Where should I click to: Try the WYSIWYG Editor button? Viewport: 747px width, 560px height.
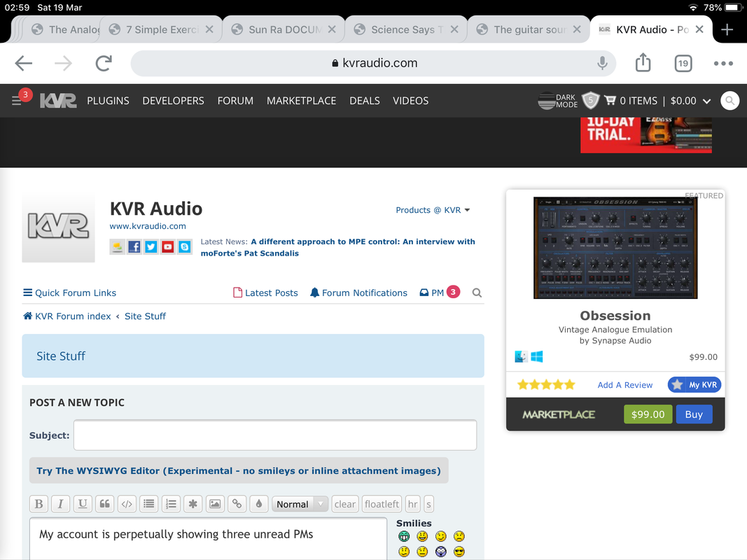[x=239, y=470]
